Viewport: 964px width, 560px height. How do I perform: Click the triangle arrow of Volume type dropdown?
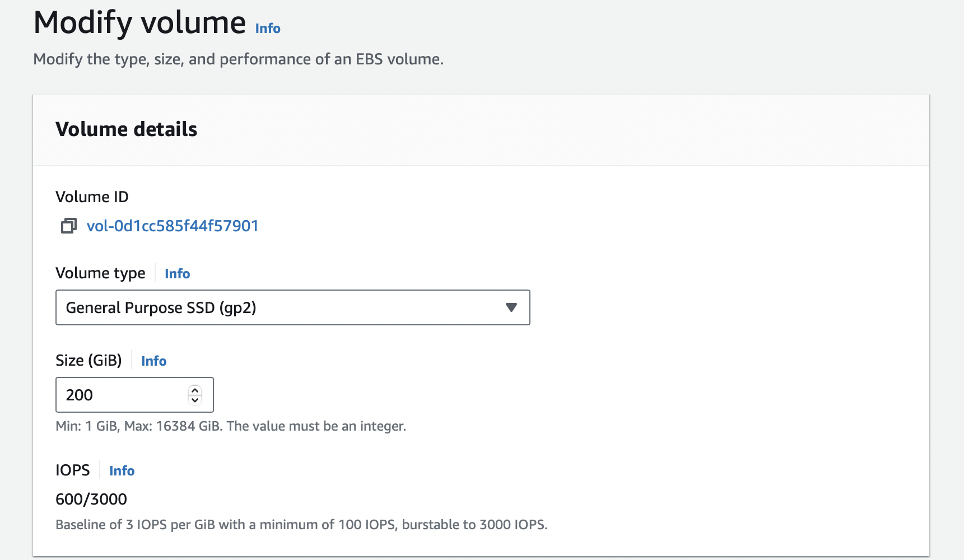tap(511, 307)
